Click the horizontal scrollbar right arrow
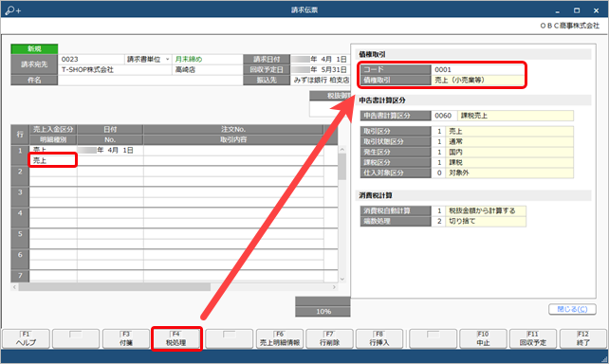The width and height of the screenshot is (609, 364). coord(334,287)
